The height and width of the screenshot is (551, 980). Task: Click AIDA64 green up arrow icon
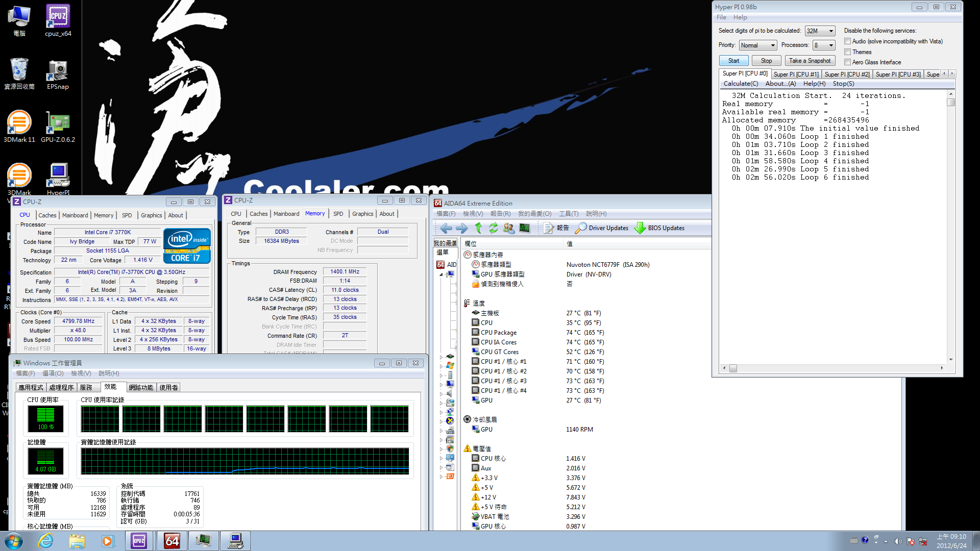tap(478, 228)
